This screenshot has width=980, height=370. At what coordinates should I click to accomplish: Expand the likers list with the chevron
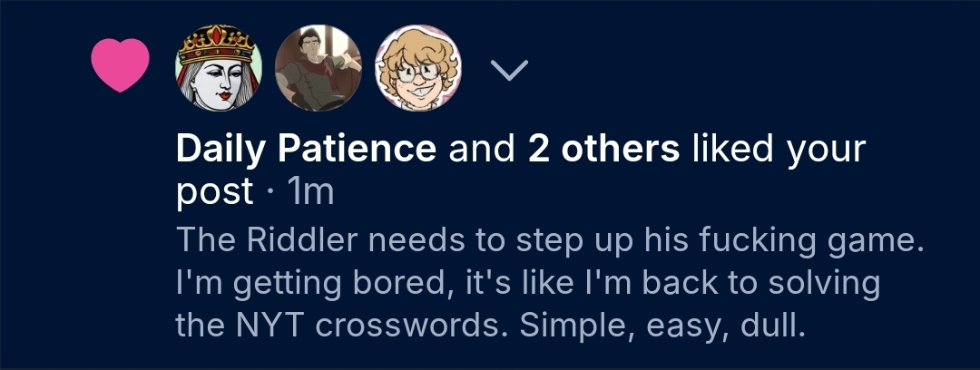click(x=510, y=71)
